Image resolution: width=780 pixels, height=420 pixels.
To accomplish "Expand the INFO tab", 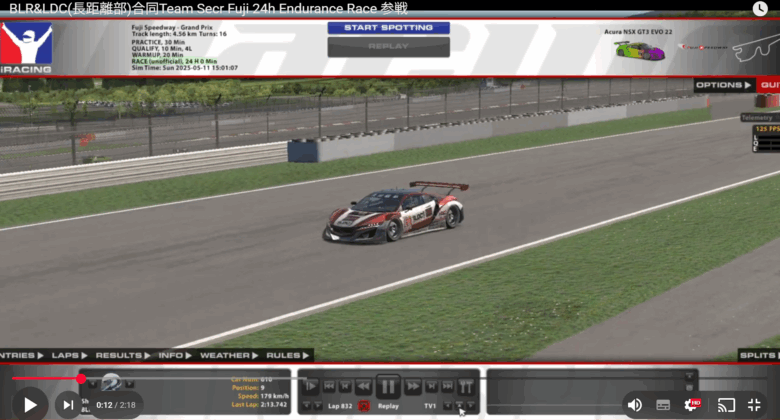I will 175,355.
